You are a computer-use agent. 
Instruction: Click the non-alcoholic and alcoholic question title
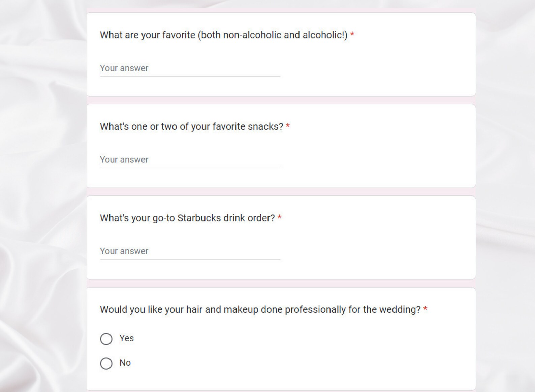click(x=223, y=35)
